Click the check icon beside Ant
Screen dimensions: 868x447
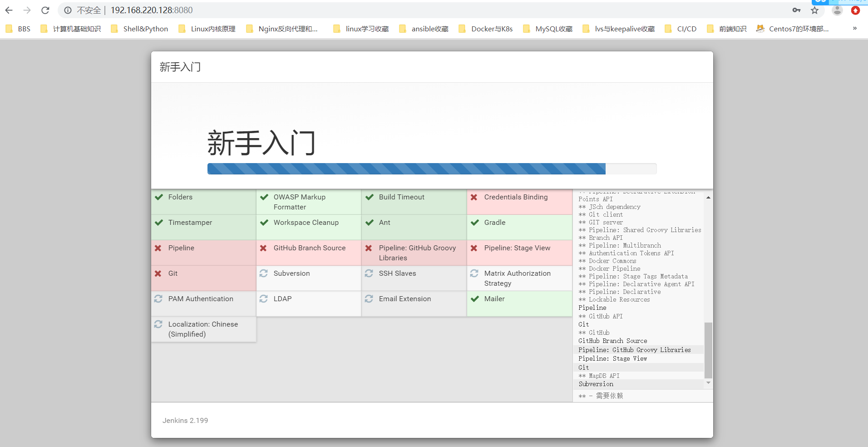(370, 223)
